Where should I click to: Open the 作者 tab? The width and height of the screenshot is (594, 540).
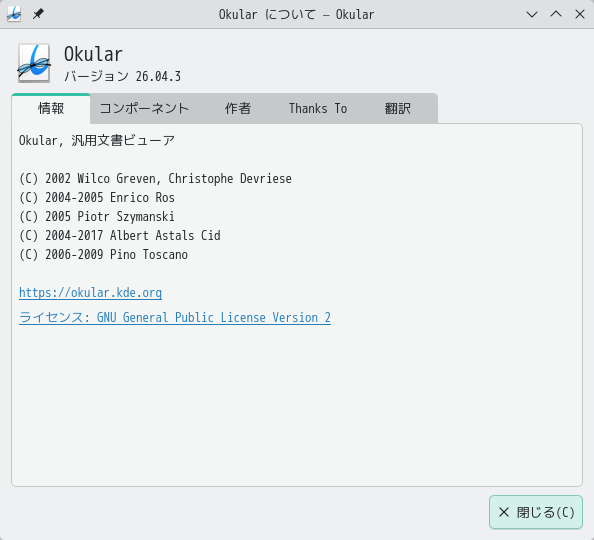[238, 109]
